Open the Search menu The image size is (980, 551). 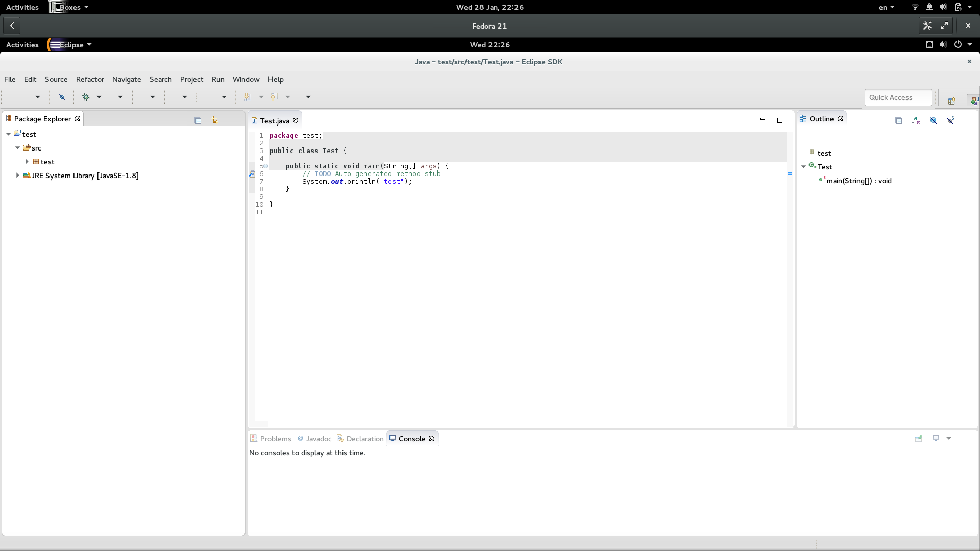pos(161,79)
